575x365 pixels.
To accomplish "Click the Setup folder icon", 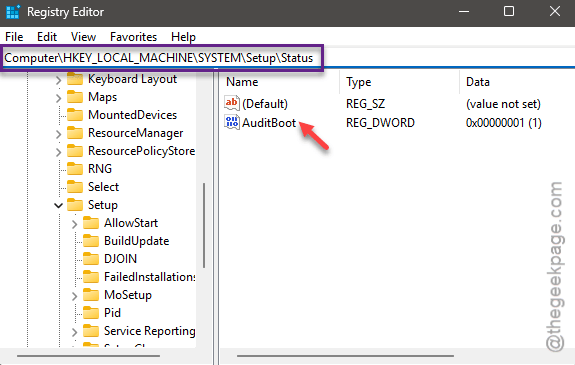I will pyautogui.click(x=75, y=205).
